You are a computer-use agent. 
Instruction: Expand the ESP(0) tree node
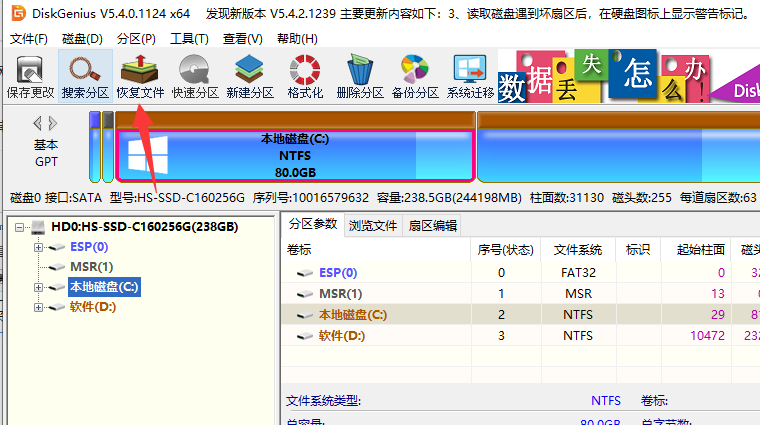coord(39,247)
